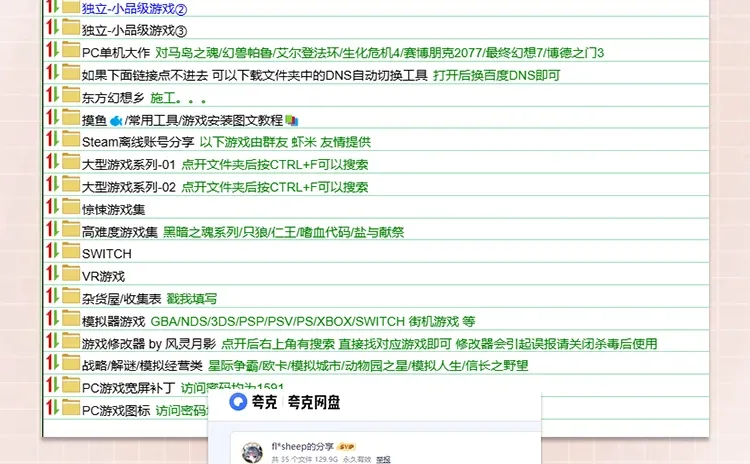Screen dimensions: 750x464
Task: Click folder icon beside 模拟器游戏
Action: (71, 318)
